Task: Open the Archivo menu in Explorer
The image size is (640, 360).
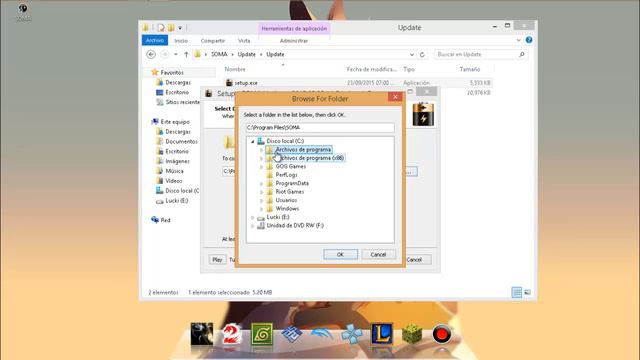Action: (155, 40)
